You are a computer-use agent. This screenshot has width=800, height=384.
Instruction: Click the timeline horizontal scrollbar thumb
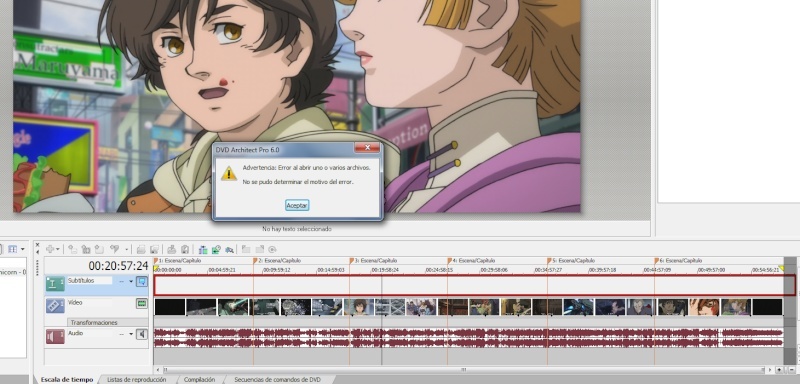pyautogui.click(x=464, y=370)
